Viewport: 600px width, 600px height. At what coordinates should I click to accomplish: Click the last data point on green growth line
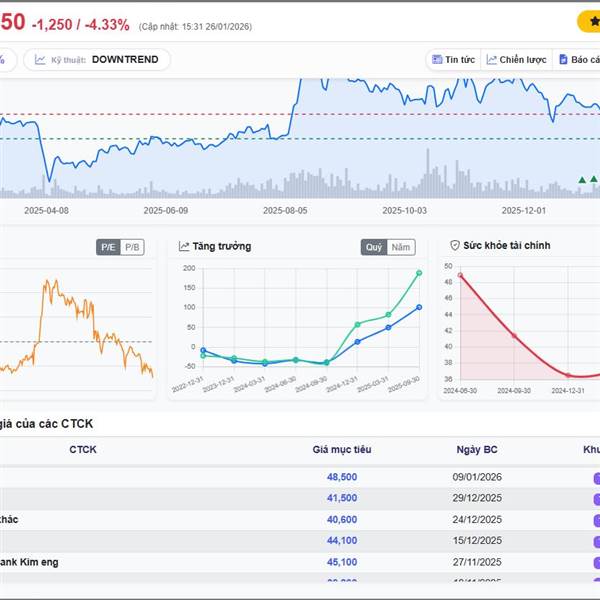[x=419, y=273]
